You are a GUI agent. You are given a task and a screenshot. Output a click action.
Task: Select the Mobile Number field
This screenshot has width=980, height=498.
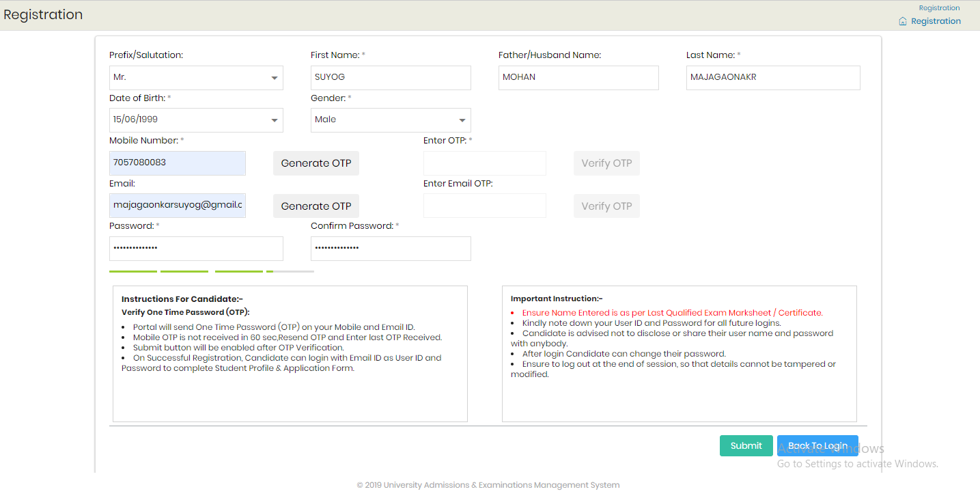point(178,163)
